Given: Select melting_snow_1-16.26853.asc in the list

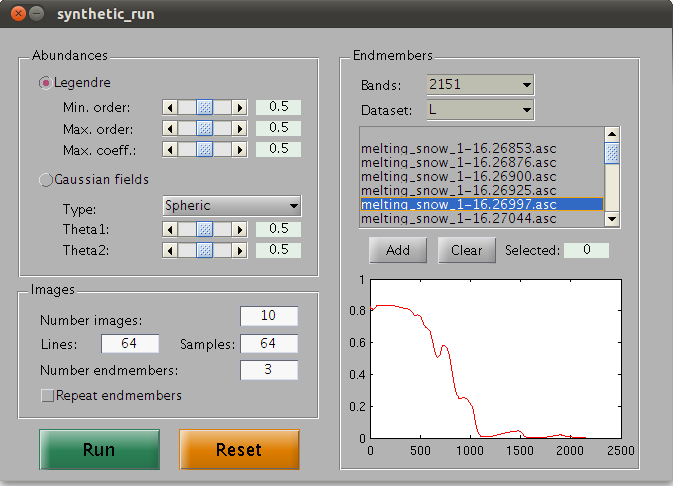Looking at the screenshot, I should [x=458, y=148].
